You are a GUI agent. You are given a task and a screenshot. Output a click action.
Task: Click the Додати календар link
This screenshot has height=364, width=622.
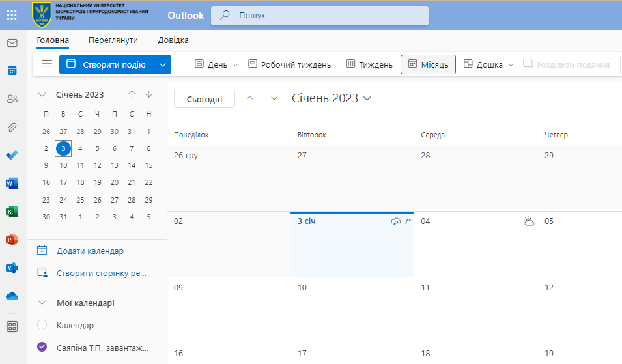90,251
